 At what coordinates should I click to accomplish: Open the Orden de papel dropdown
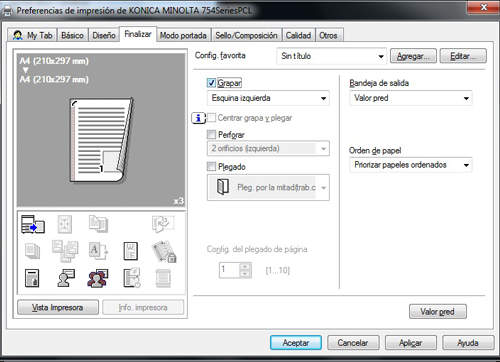411,165
